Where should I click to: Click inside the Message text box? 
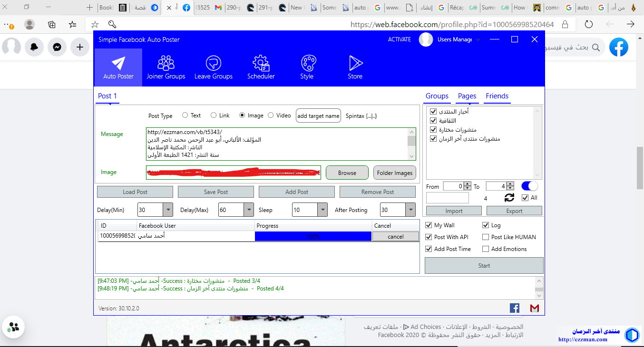click(276, 144)
